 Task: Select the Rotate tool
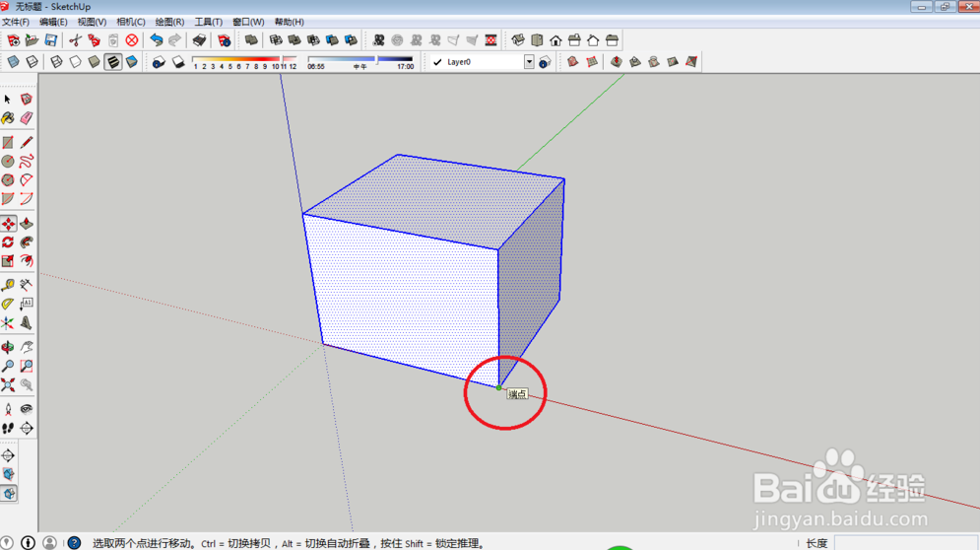coord(8,242)
